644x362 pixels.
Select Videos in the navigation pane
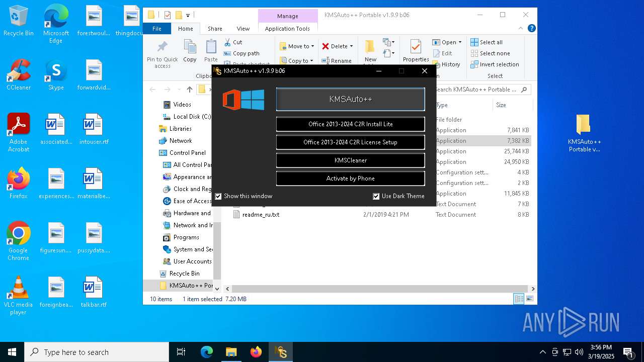click(182, 105)
